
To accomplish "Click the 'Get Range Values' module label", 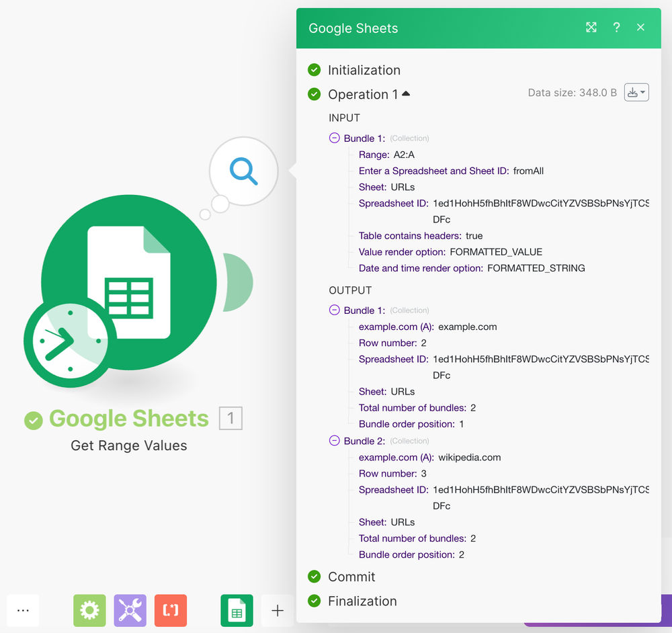I will tap(128, 446).
